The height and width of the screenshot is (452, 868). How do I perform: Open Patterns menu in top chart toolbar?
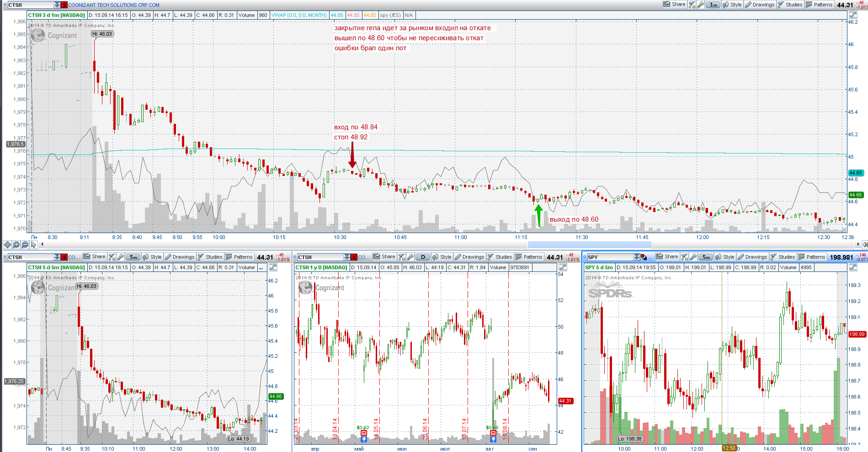(819, 5)
